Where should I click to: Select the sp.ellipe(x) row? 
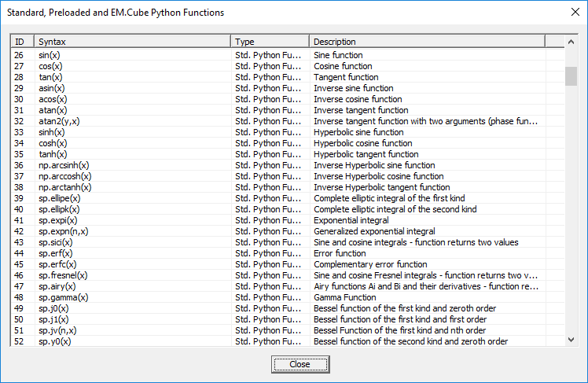pos(59,198)
